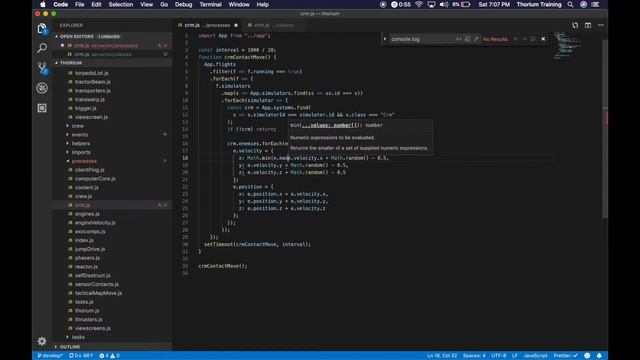Image resolution: width=640 pixels, height=360 pixels.
Task: Click the develop branch indicator
Action: click(x=50, y=356)
